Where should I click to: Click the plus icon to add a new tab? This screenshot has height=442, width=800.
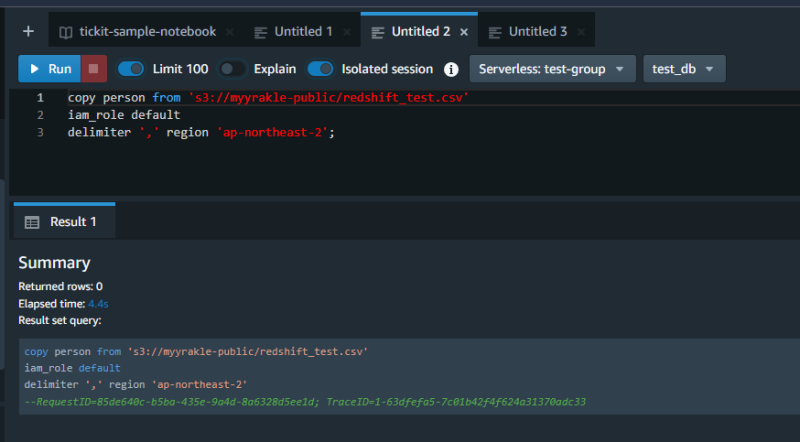(x=28, y=31)
